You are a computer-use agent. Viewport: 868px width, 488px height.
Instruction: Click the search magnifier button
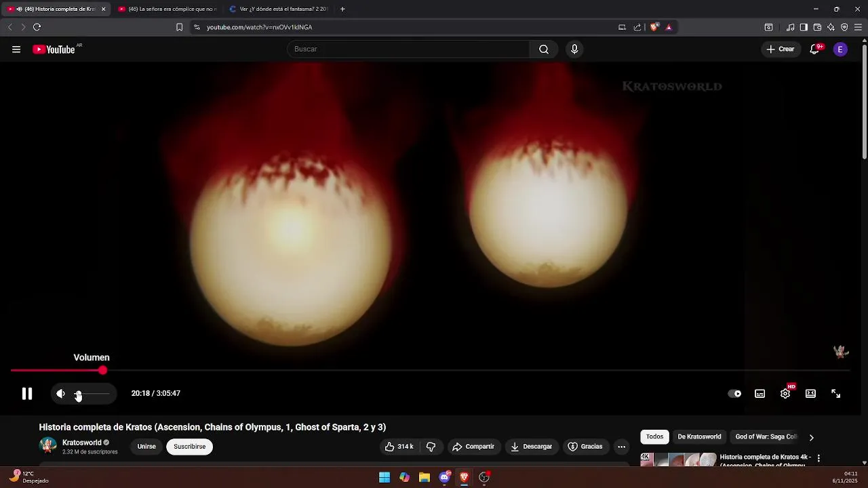(544, 49)
